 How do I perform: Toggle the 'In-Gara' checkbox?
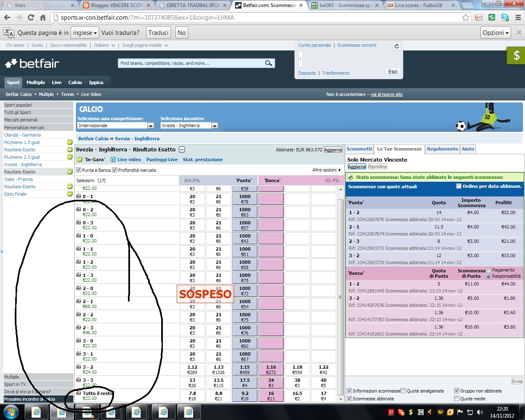point(80,160)
